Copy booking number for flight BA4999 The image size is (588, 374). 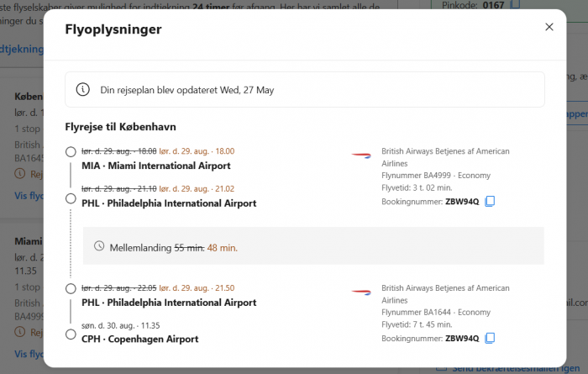click(490, 202)
